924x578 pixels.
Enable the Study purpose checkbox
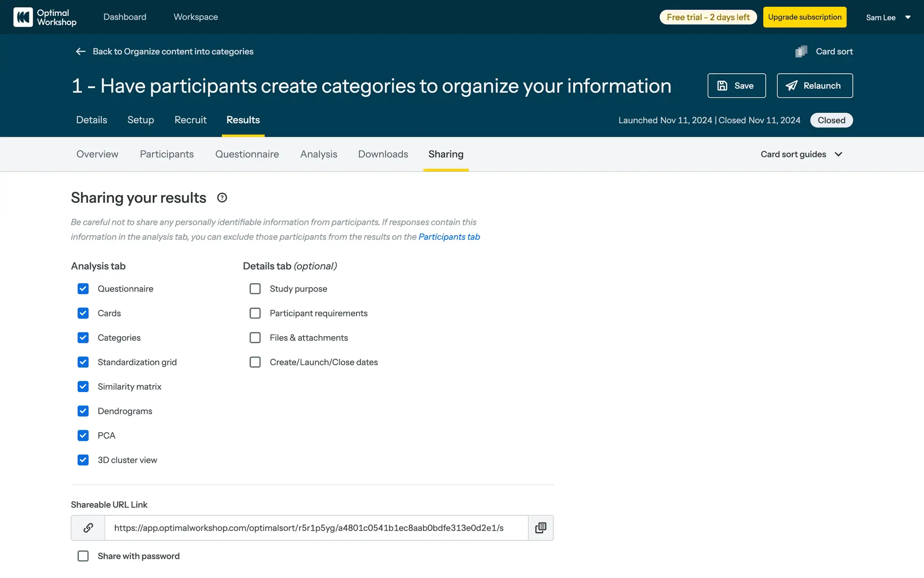[255, 289]
